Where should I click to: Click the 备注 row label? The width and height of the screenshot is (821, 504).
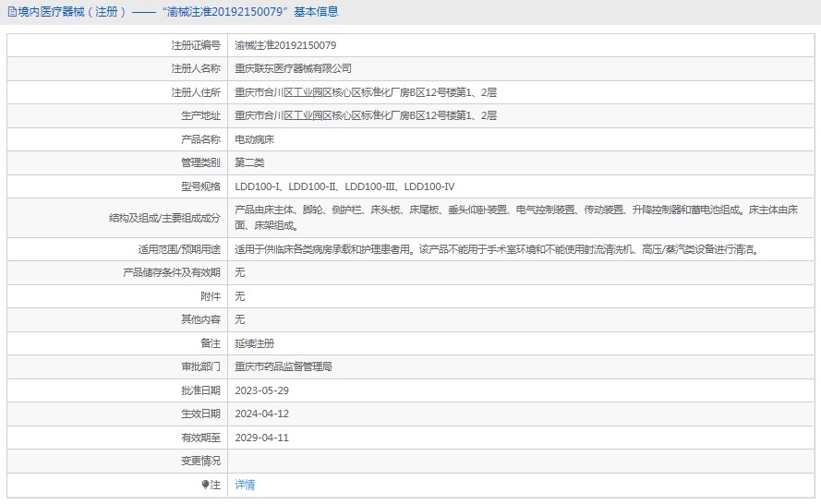click(x=211, y=344)
